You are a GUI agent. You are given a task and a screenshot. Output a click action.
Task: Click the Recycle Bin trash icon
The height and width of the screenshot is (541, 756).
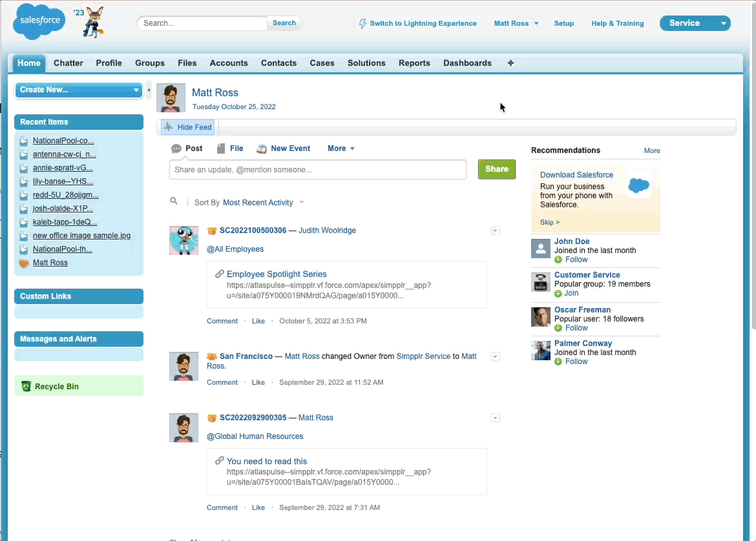[x=26, y=386]
